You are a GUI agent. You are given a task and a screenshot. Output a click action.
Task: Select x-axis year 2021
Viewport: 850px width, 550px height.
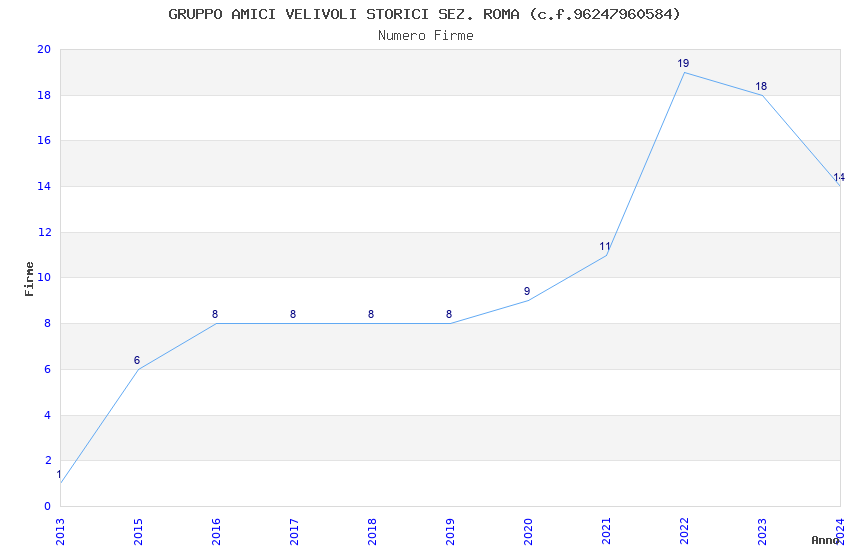[607, 531]
